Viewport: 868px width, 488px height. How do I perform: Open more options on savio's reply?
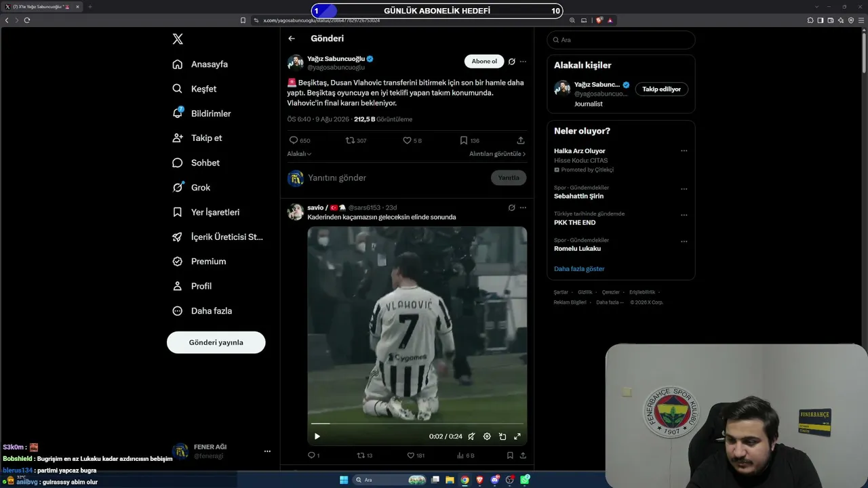coord(523,207)
